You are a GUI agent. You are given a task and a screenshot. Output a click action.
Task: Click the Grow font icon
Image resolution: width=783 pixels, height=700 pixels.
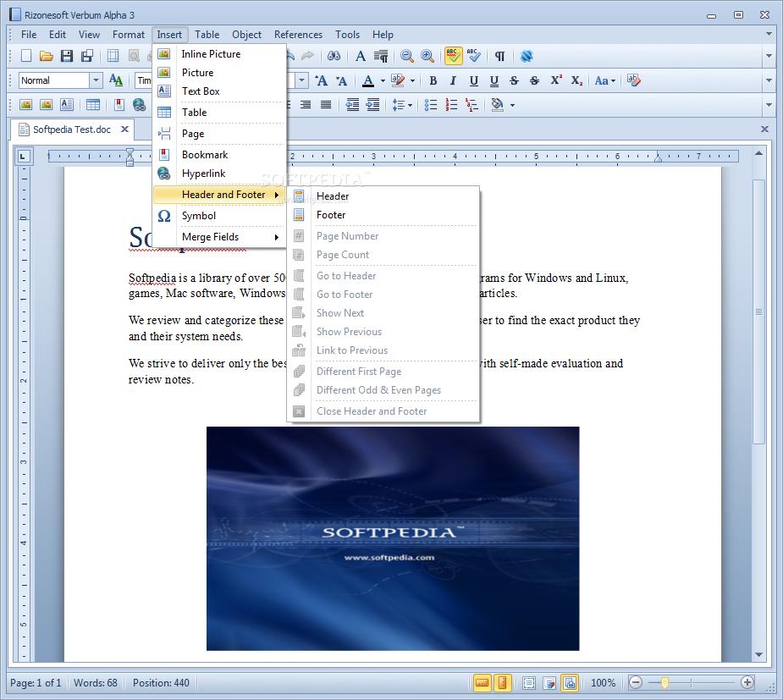322,80
